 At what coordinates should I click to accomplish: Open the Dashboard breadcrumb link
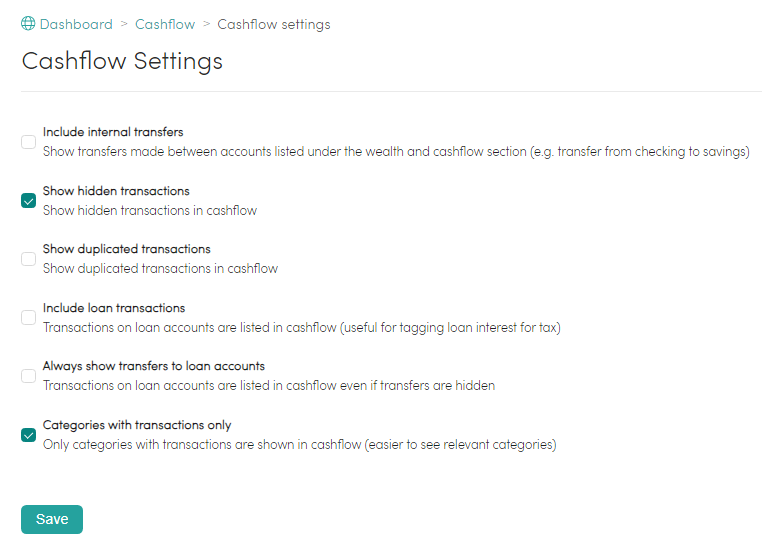76,24
